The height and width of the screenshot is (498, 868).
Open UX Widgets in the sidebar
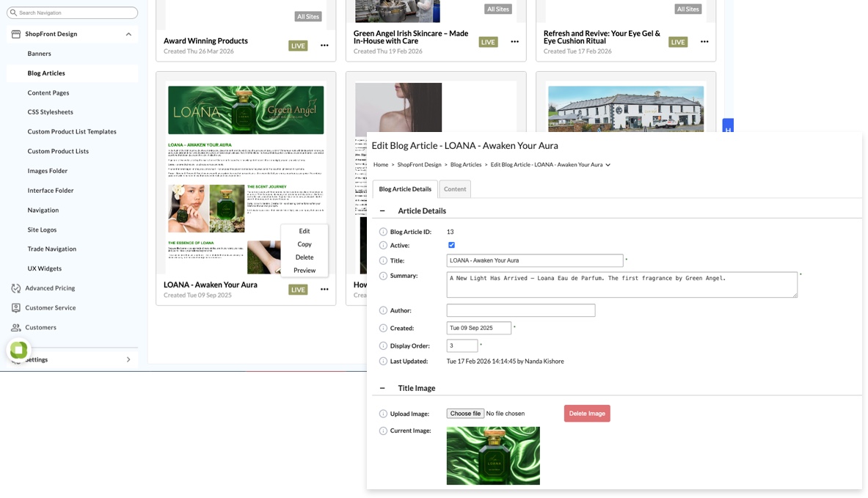tap(45, 268)
